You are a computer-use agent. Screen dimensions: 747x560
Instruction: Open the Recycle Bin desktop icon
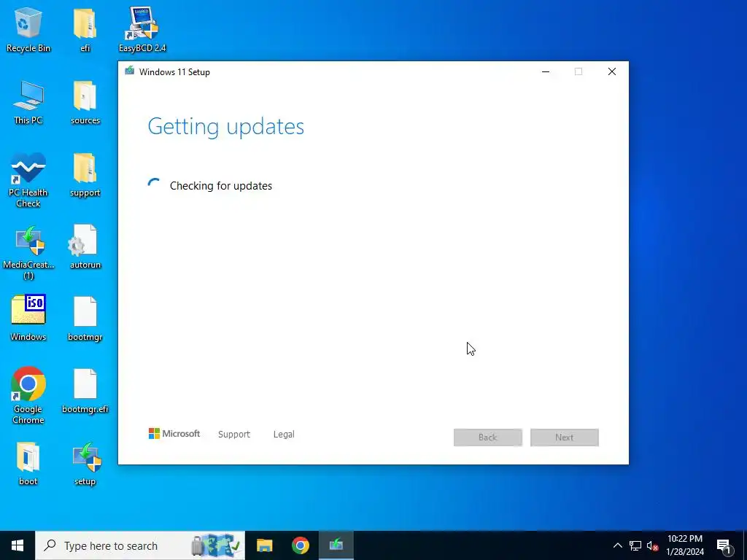click(x=28, y=28)
